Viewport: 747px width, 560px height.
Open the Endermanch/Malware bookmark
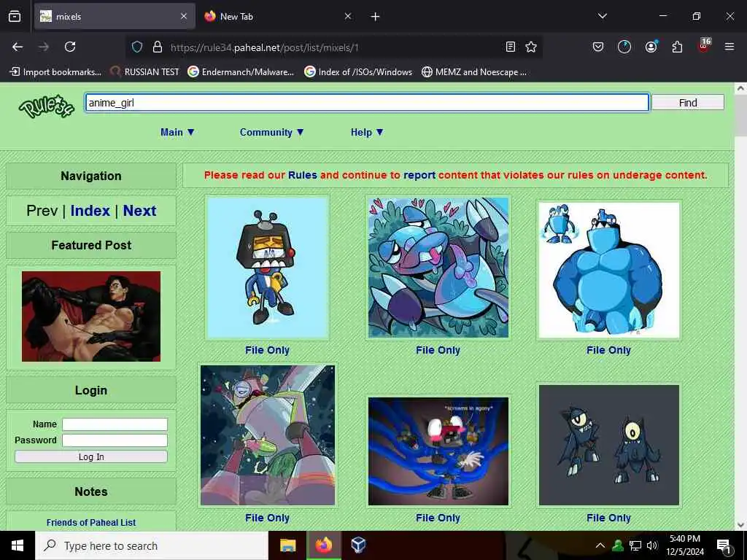(x=241, y=72)
